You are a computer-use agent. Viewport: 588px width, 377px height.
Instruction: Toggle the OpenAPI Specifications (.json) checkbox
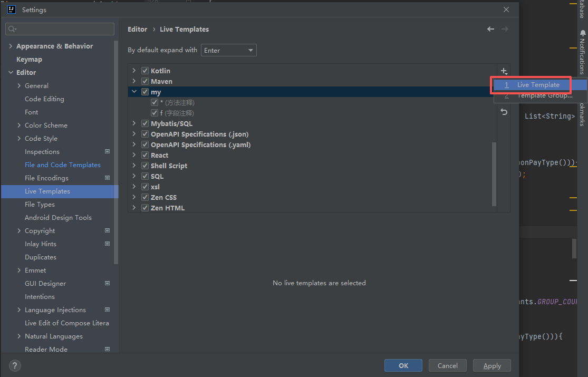pyautogui.click(x=144, y=134)
